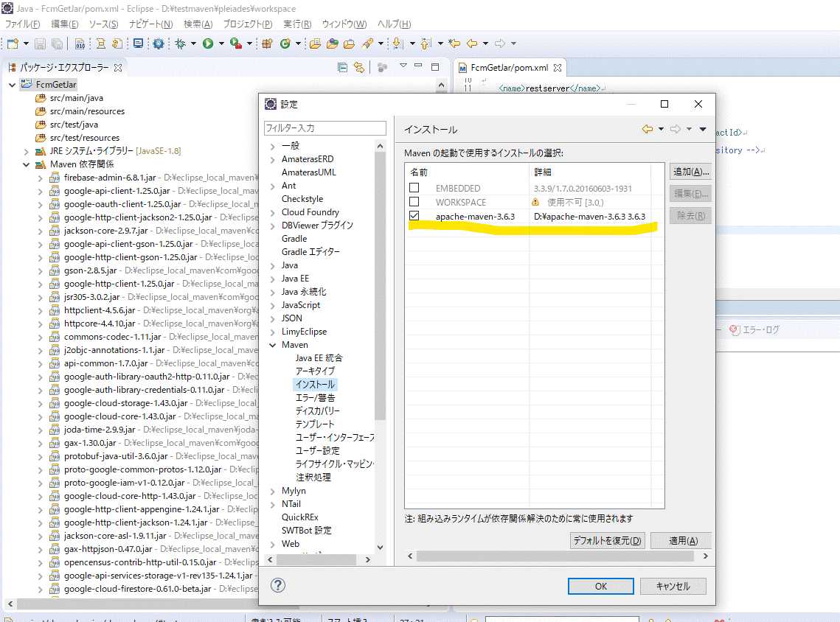
Task: Toggle Link with Editor in Package Explorer
Action: click(x=359, y=67)
